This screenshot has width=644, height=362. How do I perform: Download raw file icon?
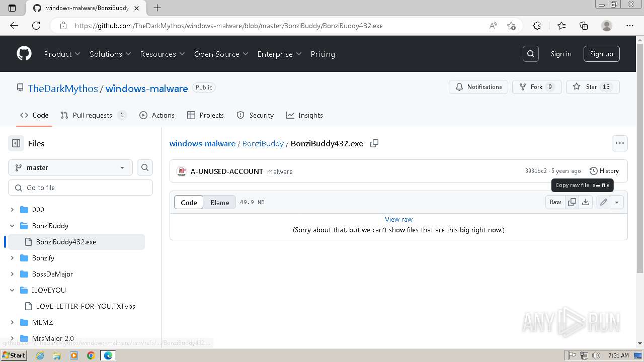point(586,202)
